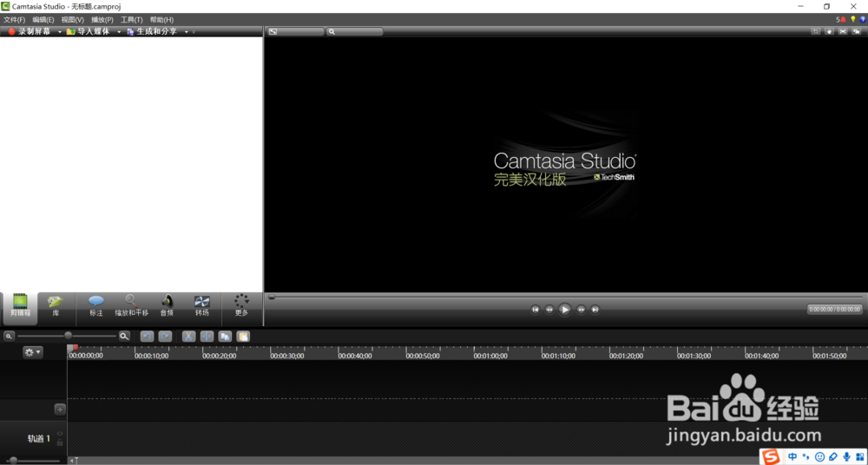Zoom out the timeline with small magnifier
The image size is (868, 465).
tap(10, 336)
